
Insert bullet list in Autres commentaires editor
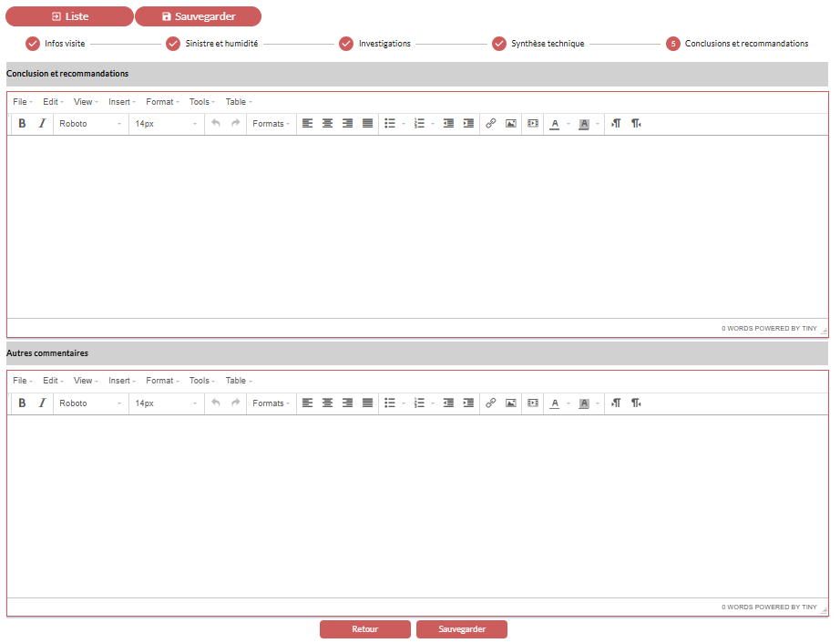point(390,403)
